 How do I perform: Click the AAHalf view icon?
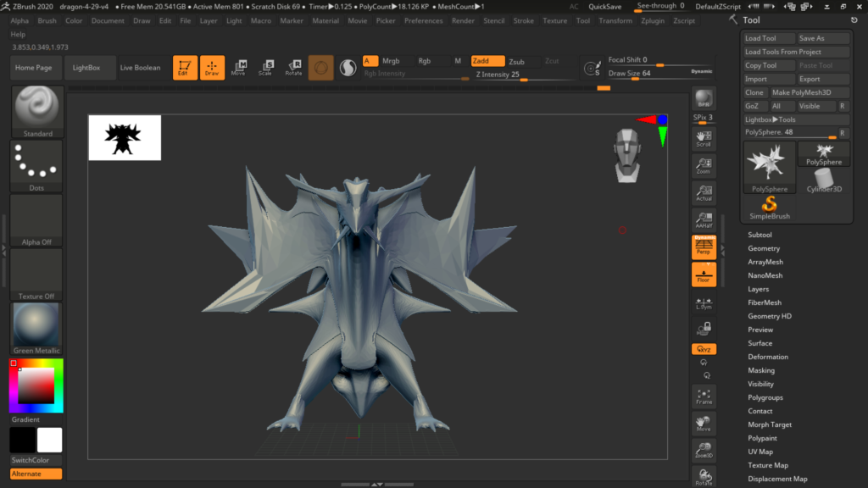tap(704, 220)
